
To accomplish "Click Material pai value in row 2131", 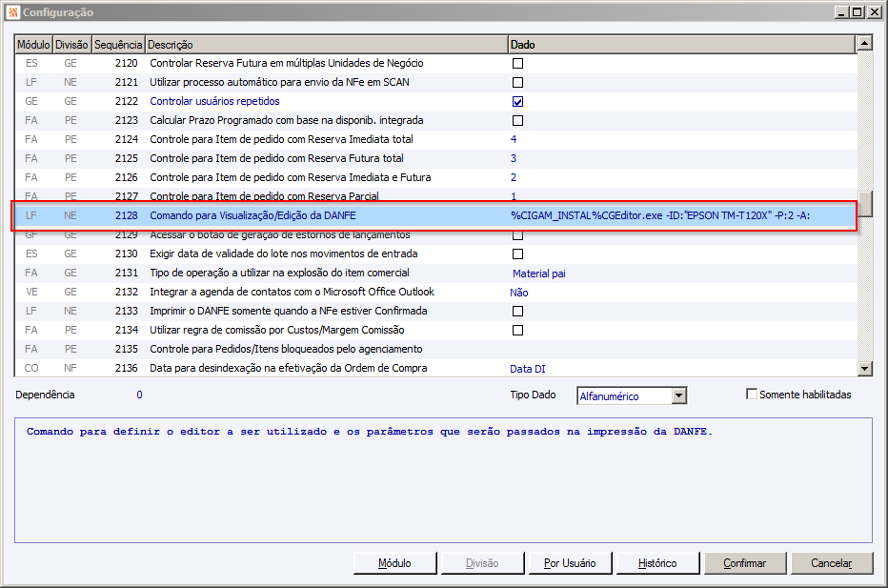I will 539,274.
